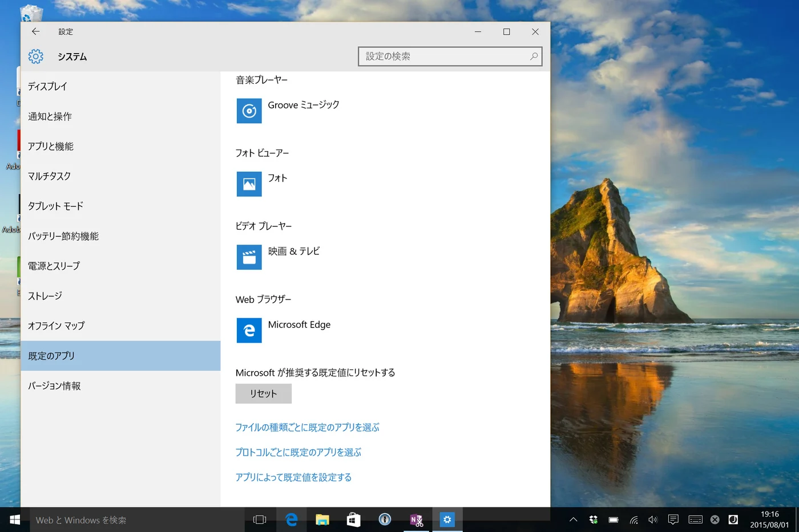Select 通知と操作 in the sidebar
The height and width of the screenshot is (532, 799).
click(120, 116)
